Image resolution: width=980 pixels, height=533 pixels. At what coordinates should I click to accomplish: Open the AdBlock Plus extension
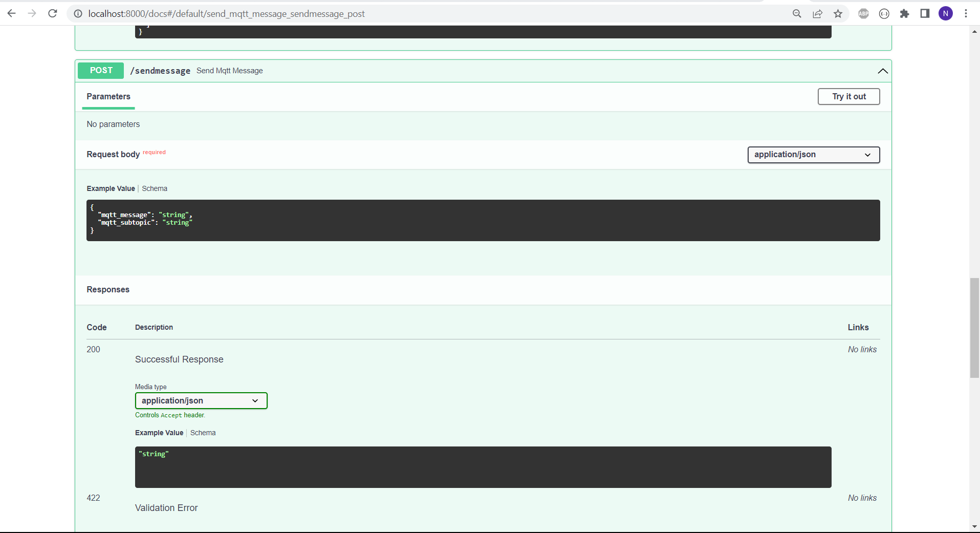tap(863, 14)
